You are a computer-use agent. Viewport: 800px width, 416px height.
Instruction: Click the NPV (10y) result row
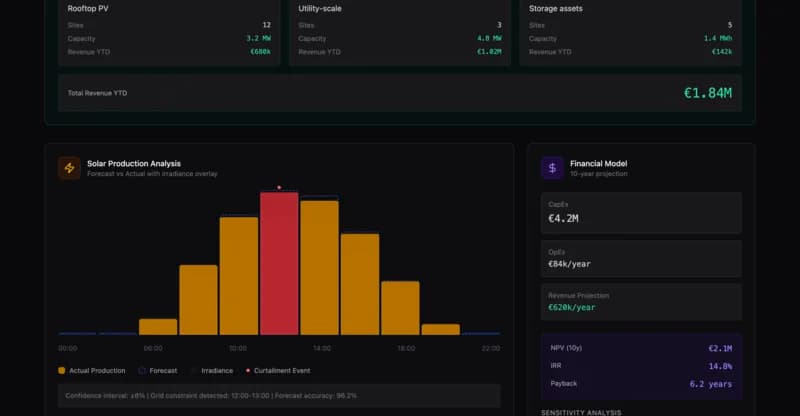[x=641, y=348]
